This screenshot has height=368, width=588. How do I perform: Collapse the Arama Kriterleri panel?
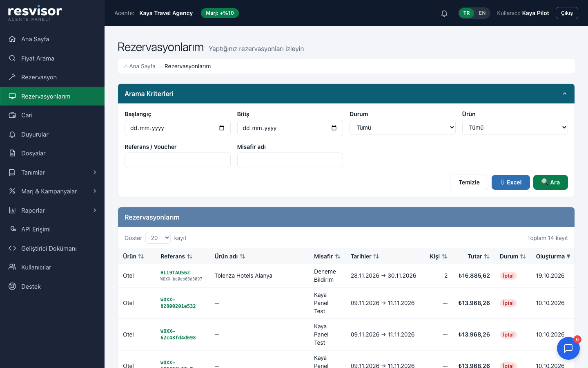click(565, 94)
